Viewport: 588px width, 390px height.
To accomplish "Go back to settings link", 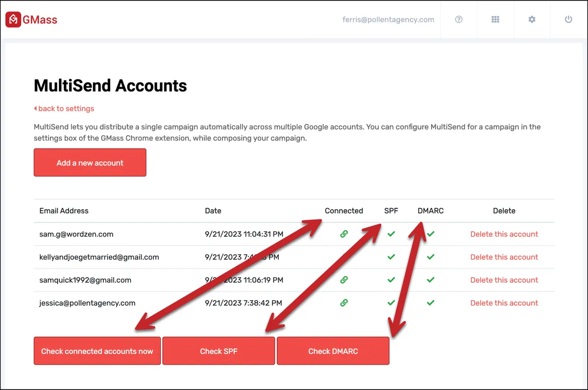I will 64,109.
